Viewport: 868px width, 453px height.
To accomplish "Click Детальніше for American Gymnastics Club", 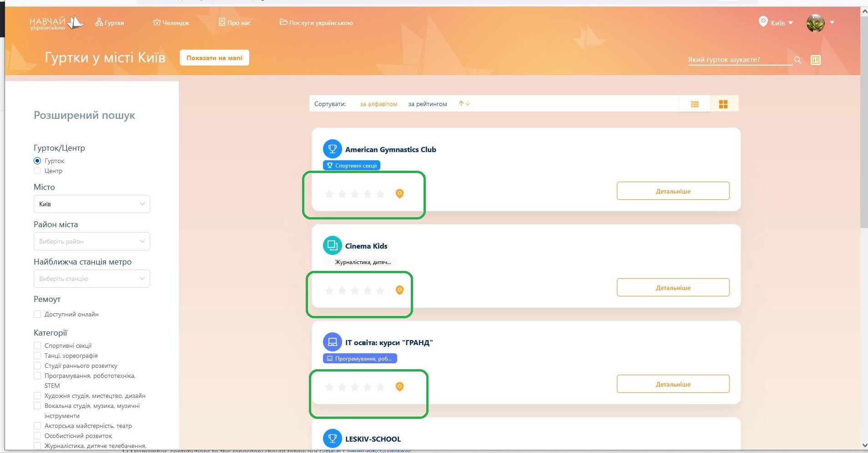I will [673, 191].
